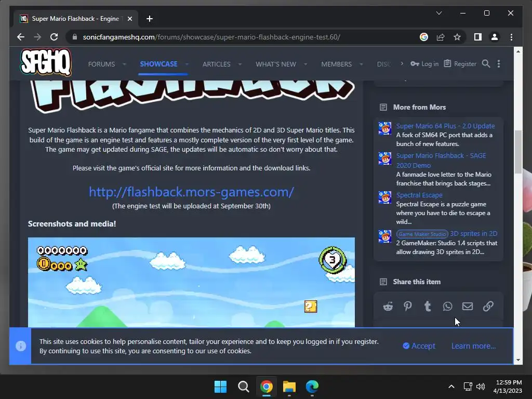Click the Register link

click(460, 64)
